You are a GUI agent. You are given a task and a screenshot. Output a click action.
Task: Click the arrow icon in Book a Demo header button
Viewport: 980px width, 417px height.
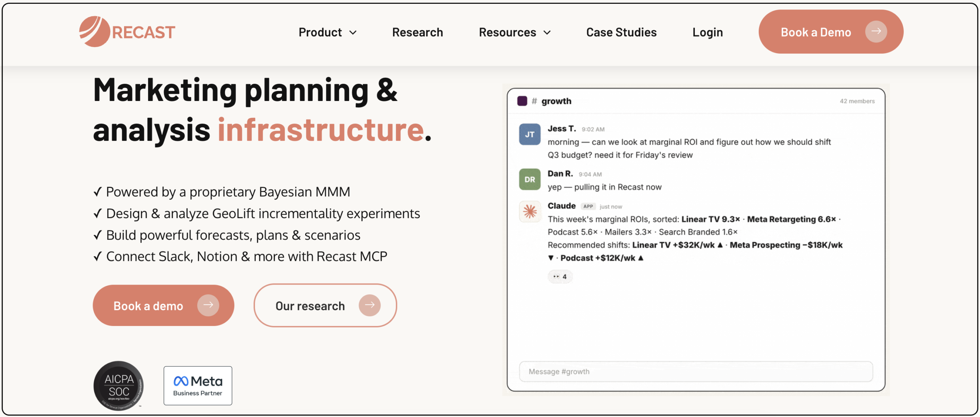point(876,31)
